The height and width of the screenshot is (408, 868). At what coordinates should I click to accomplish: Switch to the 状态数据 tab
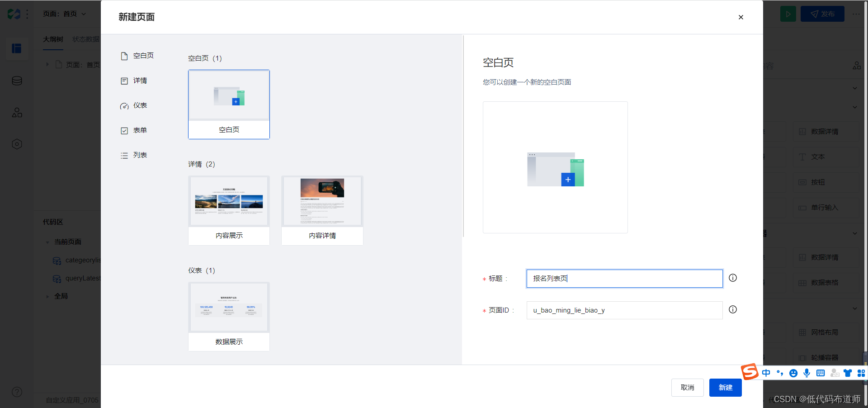(x=86, y=39)
